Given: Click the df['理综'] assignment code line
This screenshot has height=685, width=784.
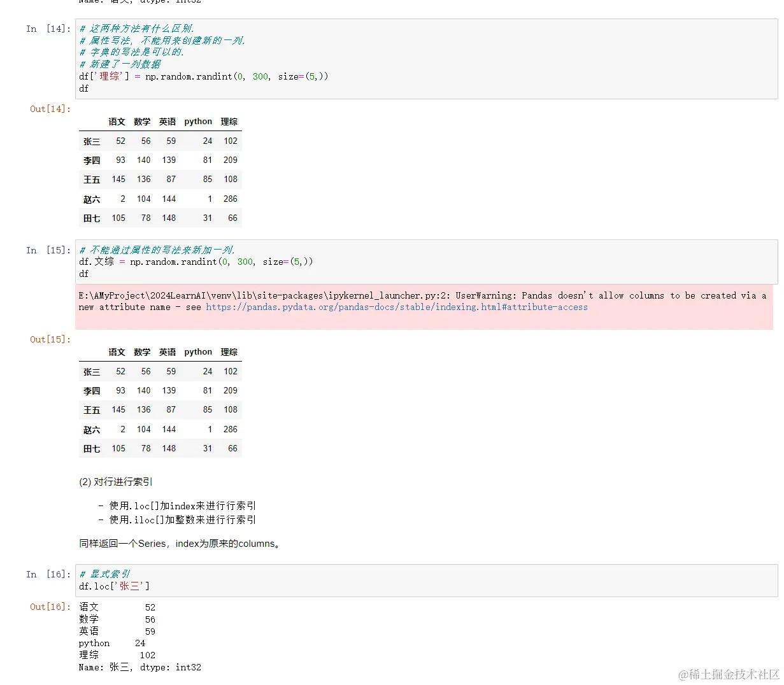Looking at the screenshot, I should [204, 76].
